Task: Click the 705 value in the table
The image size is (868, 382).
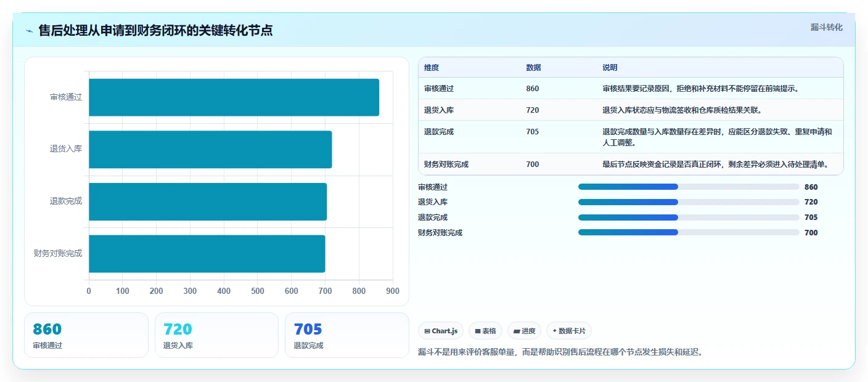Action: coord(533,132)
